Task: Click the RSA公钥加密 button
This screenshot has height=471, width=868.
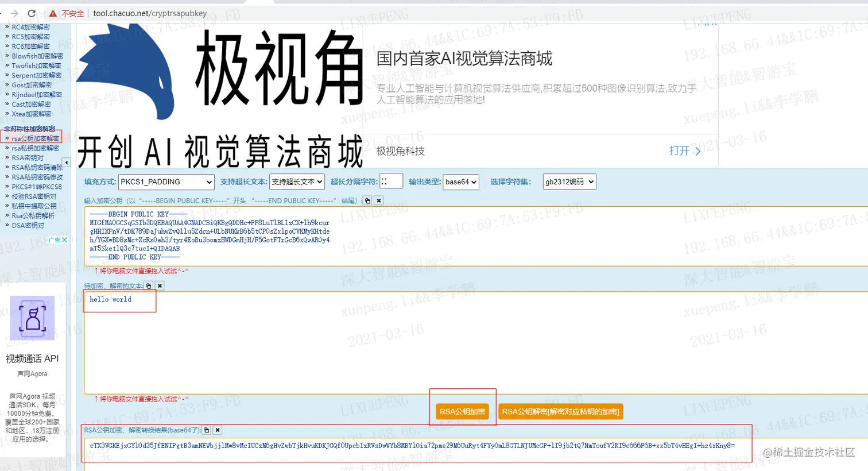Action: point(463,411)
